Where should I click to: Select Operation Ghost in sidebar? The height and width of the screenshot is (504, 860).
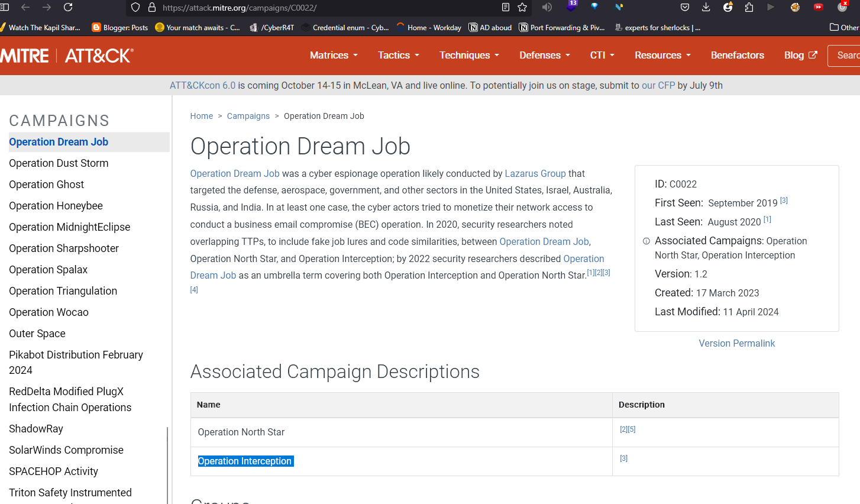pyautogui.click(x=47, y=185)
